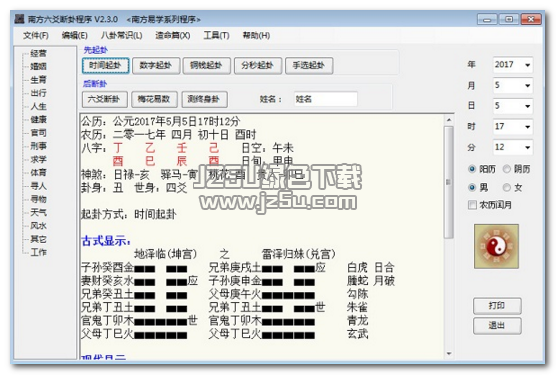The image size is (556, 375).
Task: Click the 打印 print button
Action: click(497, 306)
